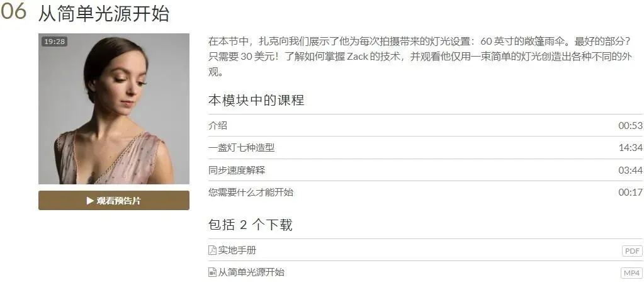The width and height of the screenshot is (644, 285).
Task: Click the PDF format badge
Action: click(x=632, y=251)
